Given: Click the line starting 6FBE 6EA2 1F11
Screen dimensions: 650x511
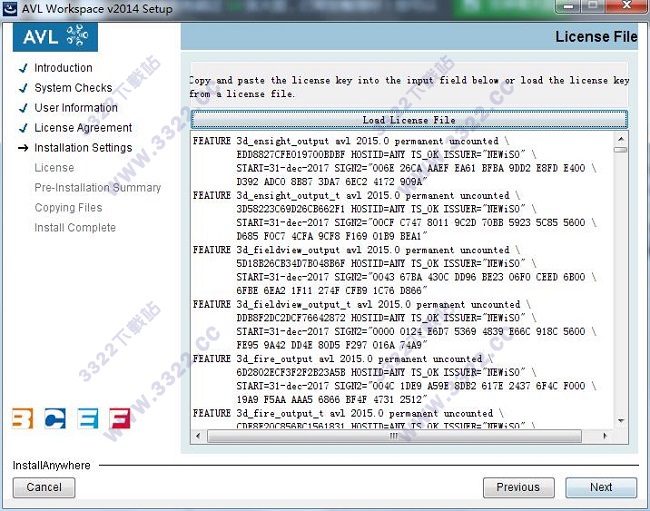Looking at the screenshot, I should pos(332,291).
